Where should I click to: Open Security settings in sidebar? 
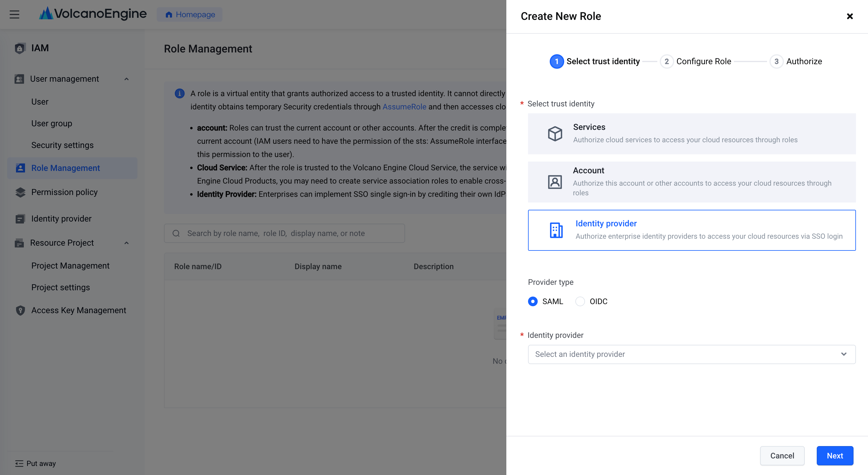tap(62, 145)
